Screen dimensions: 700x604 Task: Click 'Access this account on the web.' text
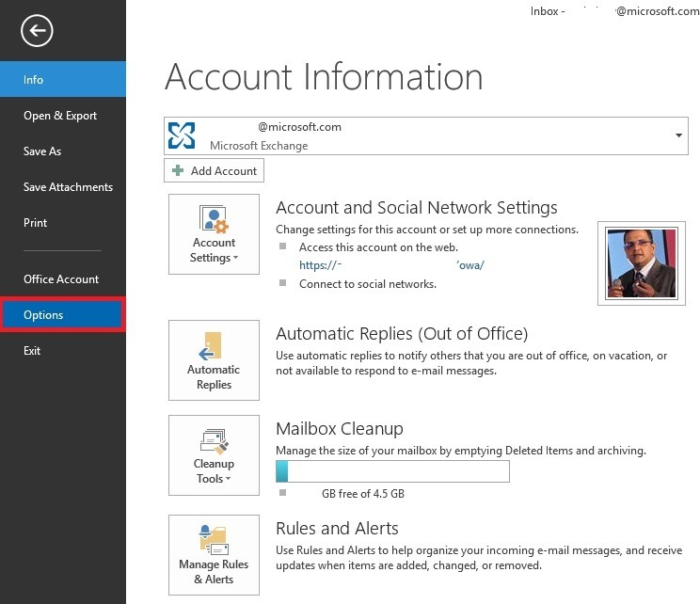(x=378, y=247)
